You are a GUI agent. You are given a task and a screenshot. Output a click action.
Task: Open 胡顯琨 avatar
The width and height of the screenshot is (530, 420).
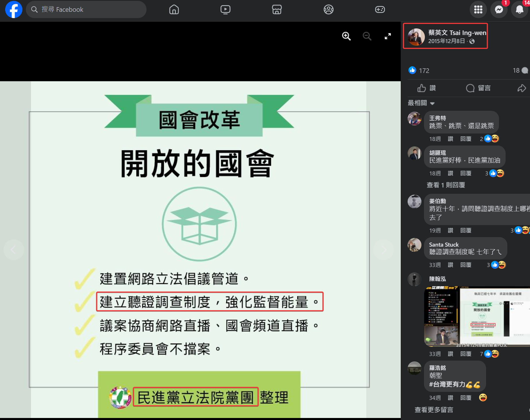[x=415, y=153]
